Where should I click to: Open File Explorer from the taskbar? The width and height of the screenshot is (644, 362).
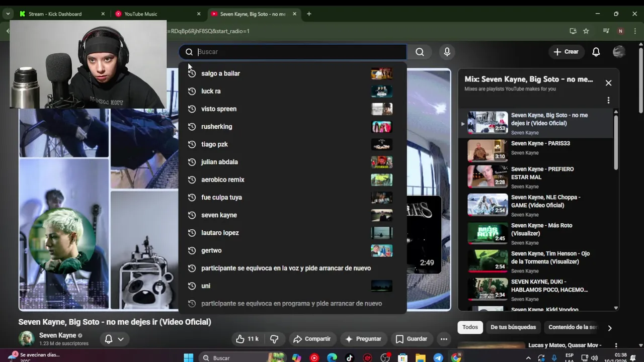(x=421, y=358)
